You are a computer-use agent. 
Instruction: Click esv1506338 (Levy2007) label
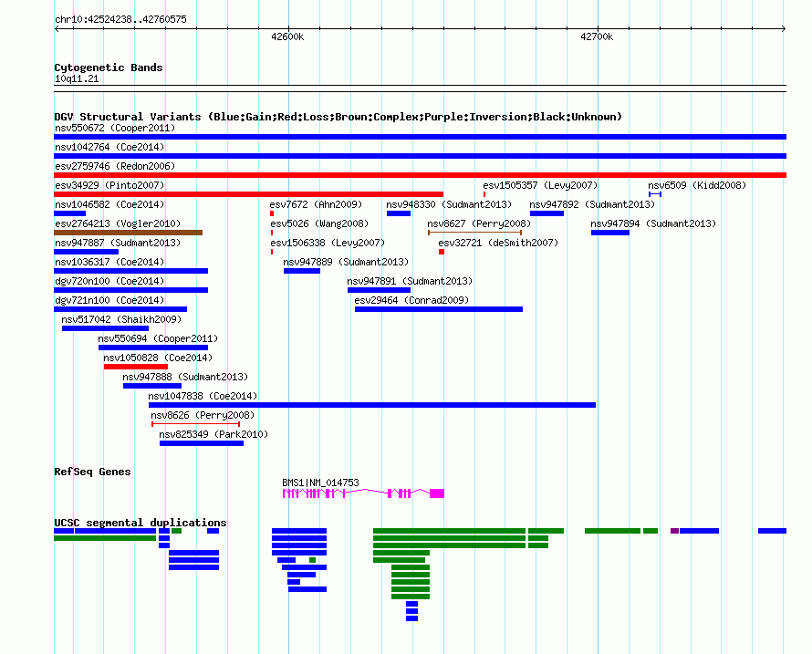(x=328, y=243)
